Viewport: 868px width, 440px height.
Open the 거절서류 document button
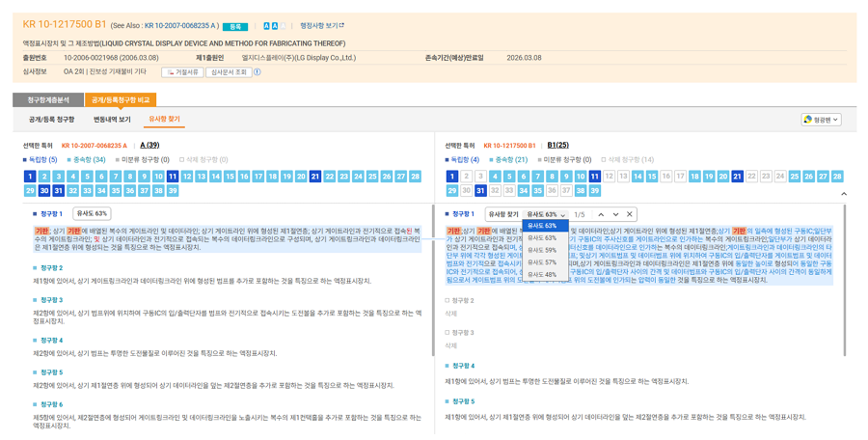pyautogui.click(x=182, y=71)
